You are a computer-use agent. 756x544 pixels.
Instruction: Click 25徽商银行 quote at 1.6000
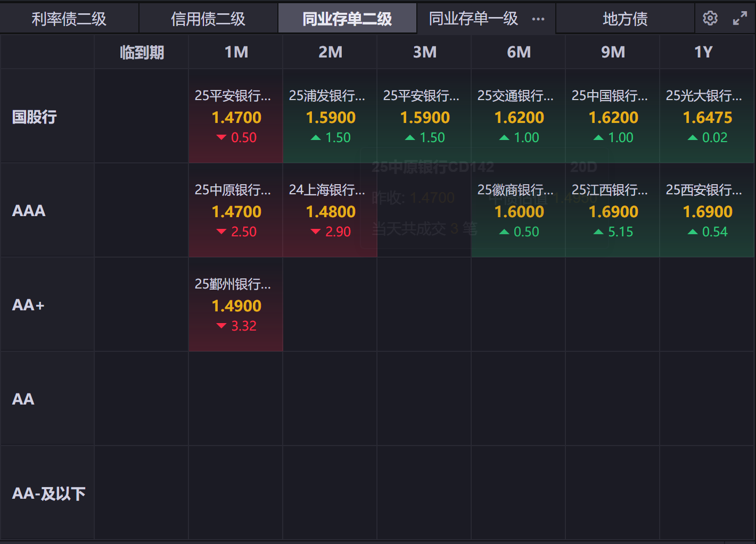(x=519, y=211)
